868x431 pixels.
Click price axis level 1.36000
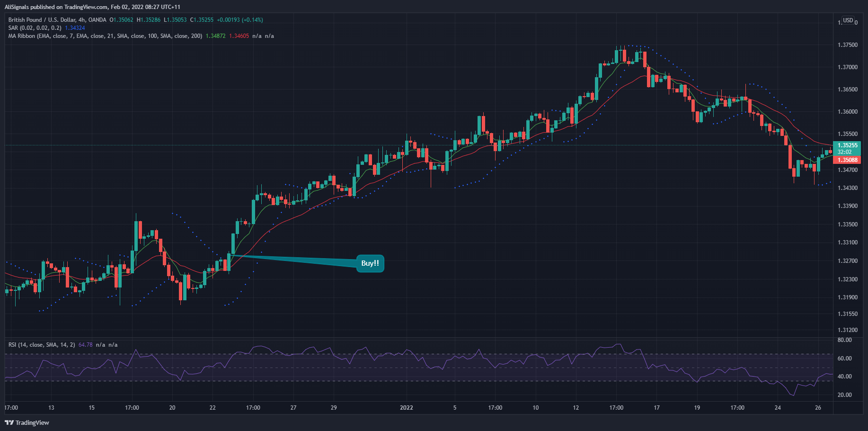tap(847, 112)
